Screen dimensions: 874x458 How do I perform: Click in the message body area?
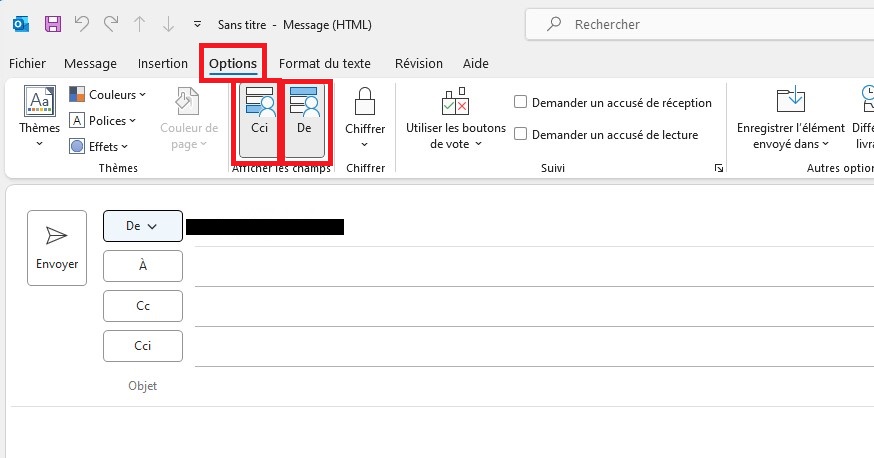coord(440,432)
